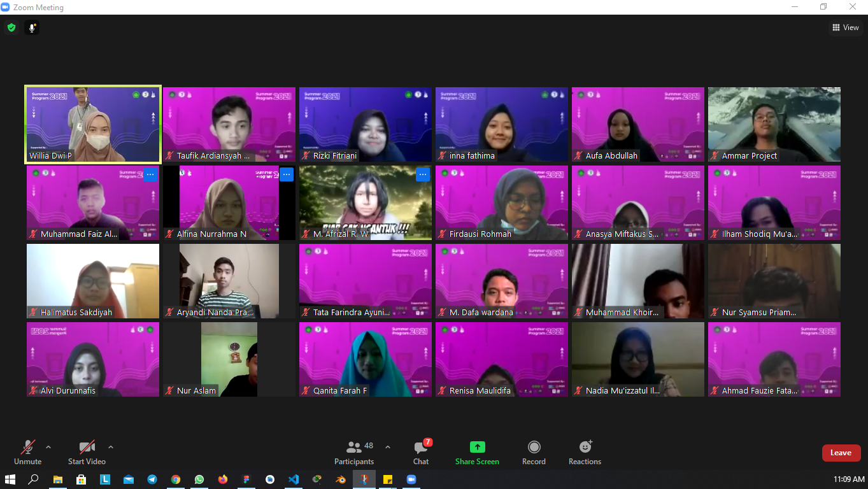Toggle Start Video camera button
This screenshot has height=489, width=868.
pos(87,453)
